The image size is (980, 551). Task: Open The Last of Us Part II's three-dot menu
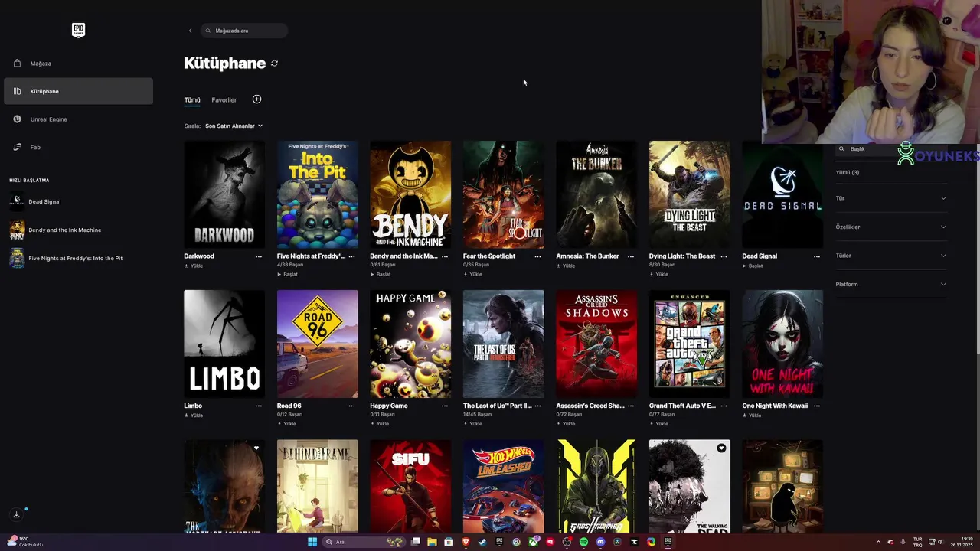(537, 406)
